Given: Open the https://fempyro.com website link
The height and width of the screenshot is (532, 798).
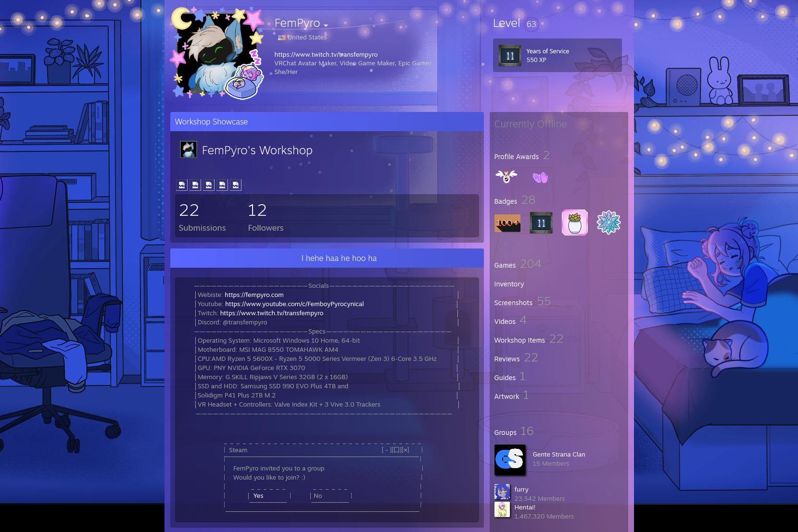Looking at the screenshot, I should pos(254,295).
